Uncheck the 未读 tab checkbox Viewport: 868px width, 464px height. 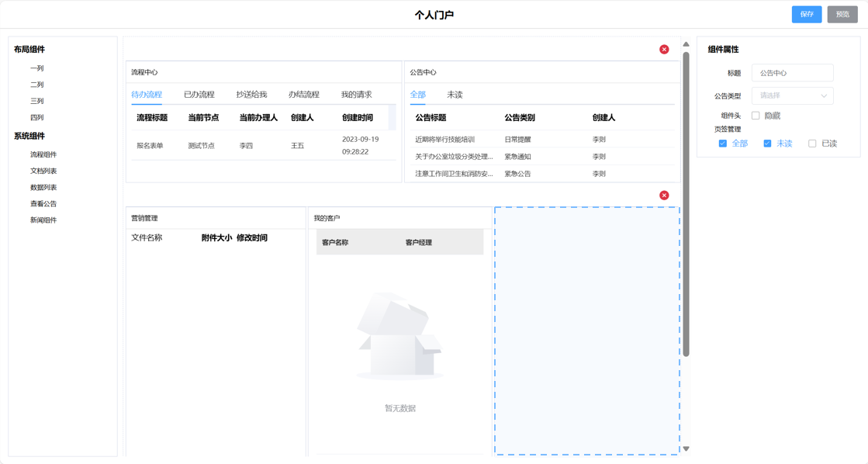(767, 144)
